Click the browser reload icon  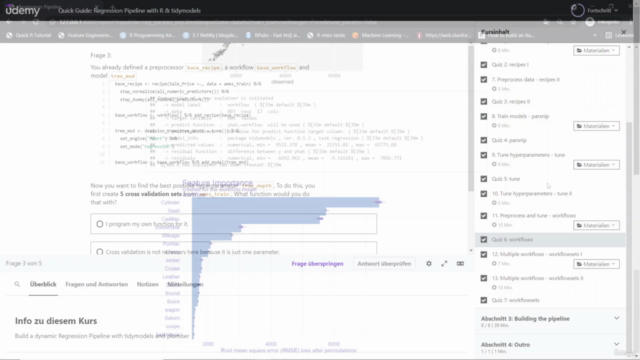tap(36, 22)
